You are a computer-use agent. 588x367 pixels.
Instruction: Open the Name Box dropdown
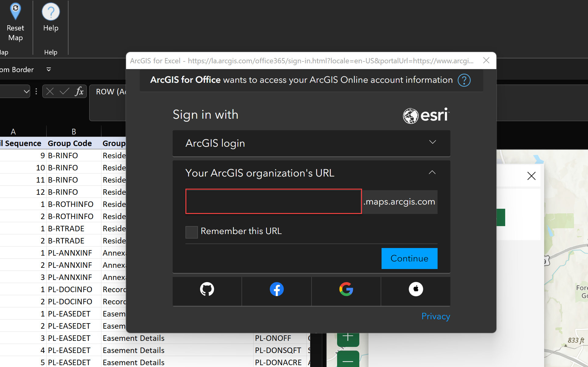click(27, 91)
